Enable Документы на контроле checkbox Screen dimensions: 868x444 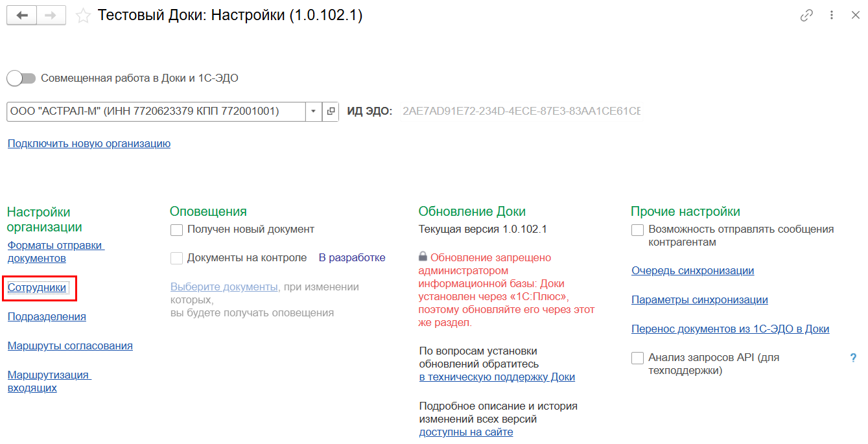pos(176,258)
